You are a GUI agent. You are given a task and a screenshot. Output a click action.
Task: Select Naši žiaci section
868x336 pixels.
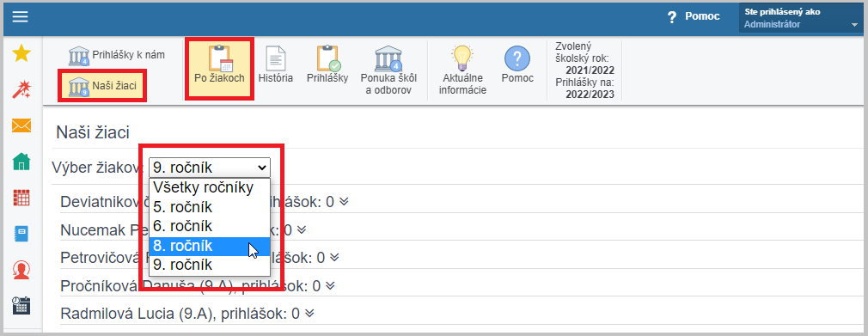(102, 86)
